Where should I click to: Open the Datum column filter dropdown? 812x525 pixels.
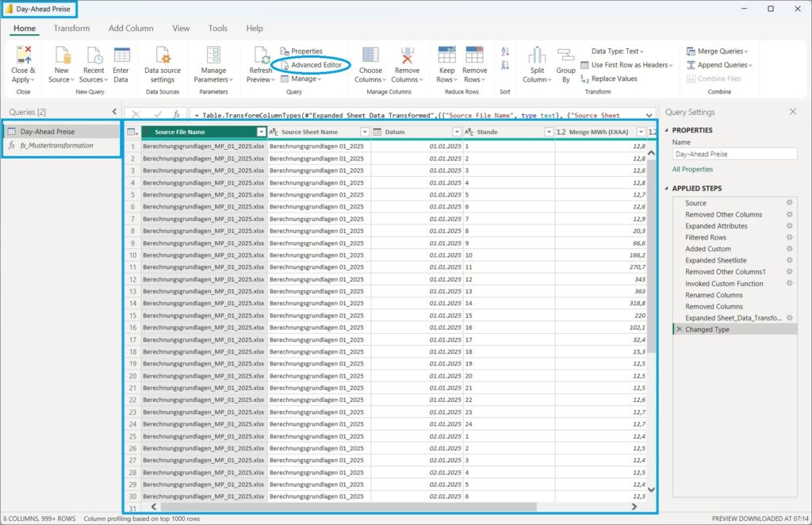pyautogui.click(x=456, y=132)
